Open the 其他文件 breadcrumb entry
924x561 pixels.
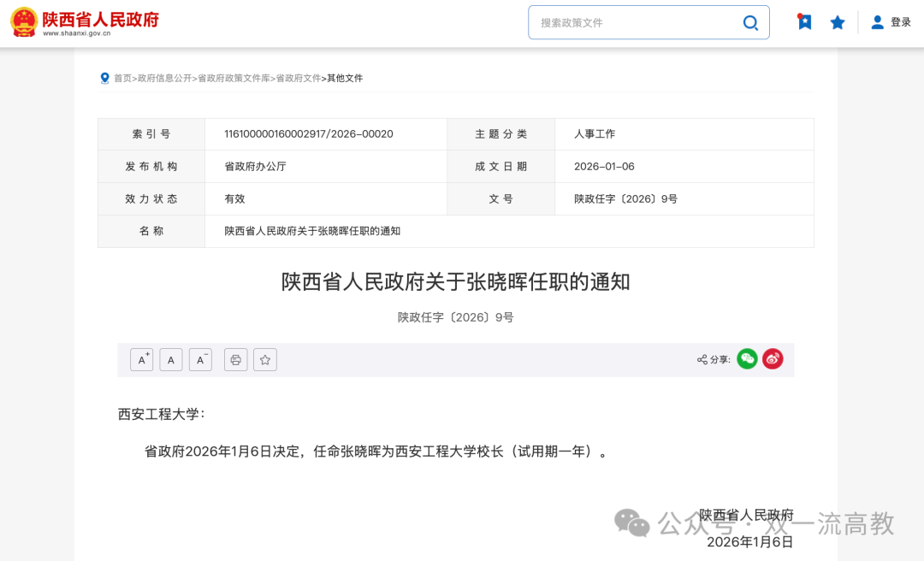[x=343, y=78]
